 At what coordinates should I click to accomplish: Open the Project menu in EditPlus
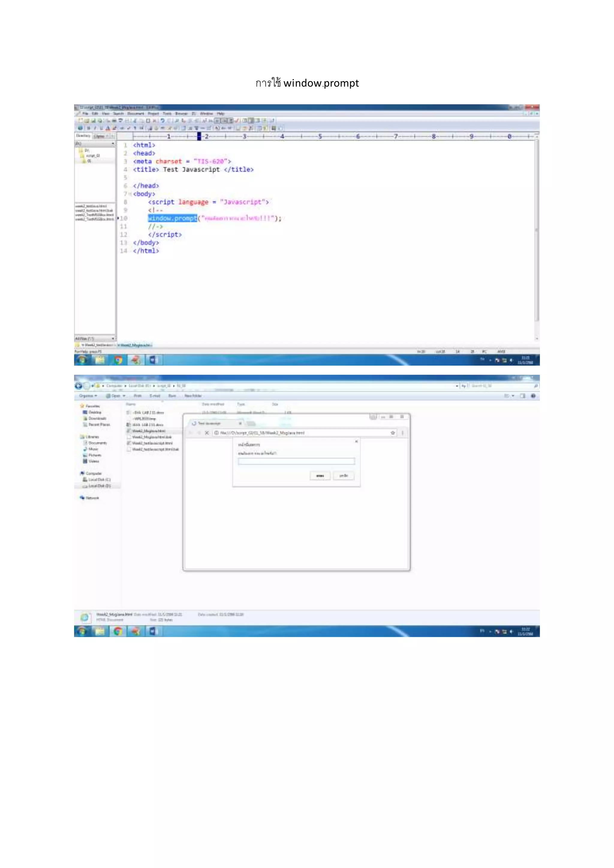click(153, 113)
